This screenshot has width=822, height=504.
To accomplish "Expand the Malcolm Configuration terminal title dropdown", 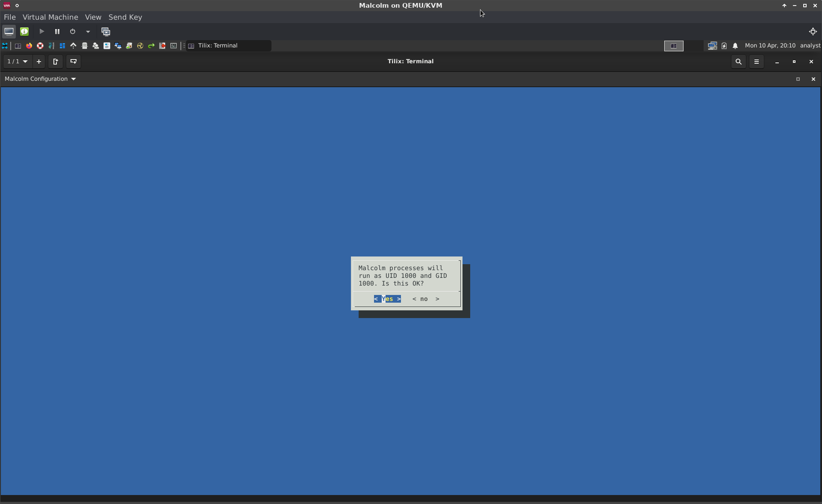I will click(40, 79).
